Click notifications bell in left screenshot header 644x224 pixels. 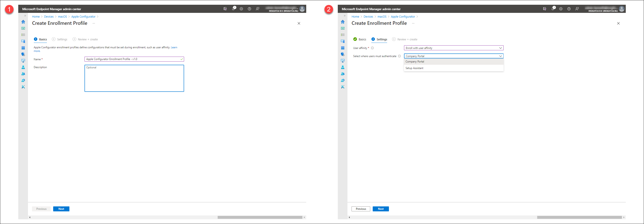pyautogui.click(x=233, y=9)
